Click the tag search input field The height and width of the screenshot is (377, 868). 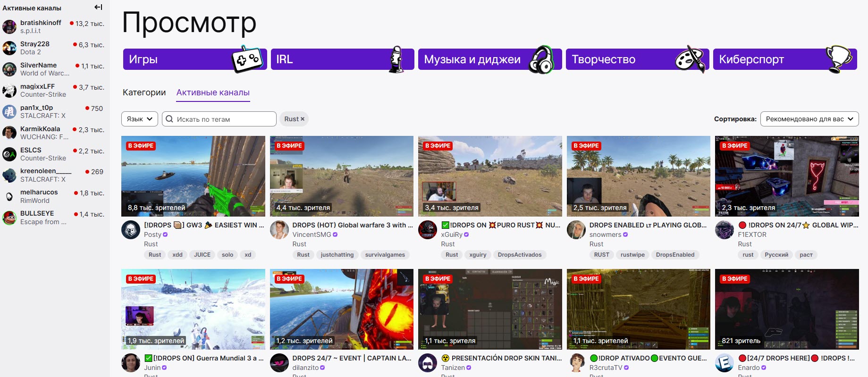[x=224, y=119]
